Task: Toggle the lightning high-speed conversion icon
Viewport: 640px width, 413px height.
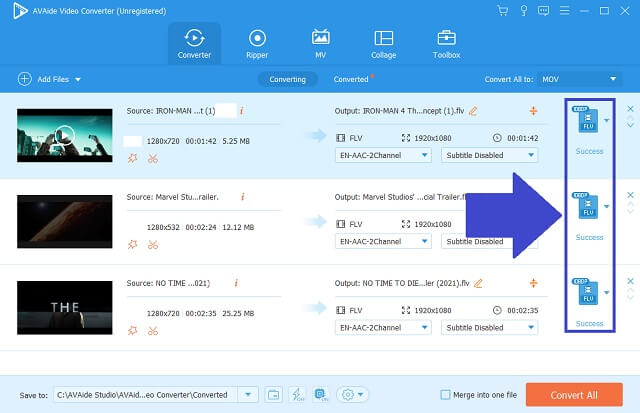Action: point(297,395)
